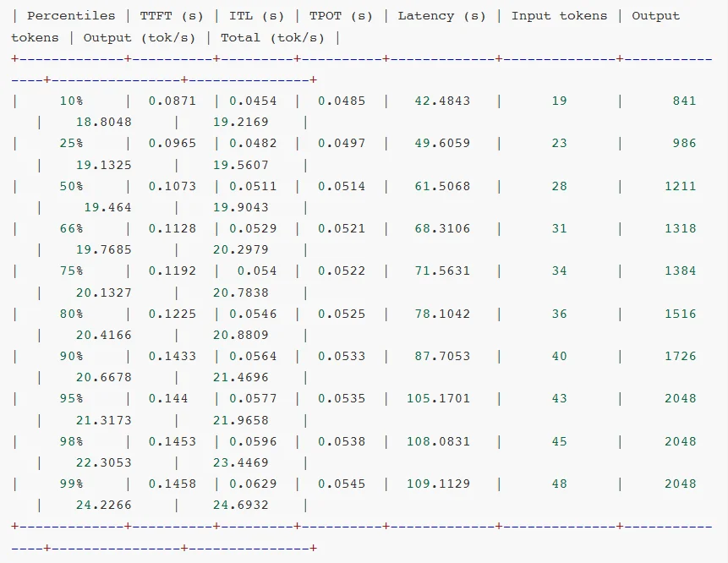Click the TTFT value 0.1128
The image size is (728, 563).
(172, 228)
